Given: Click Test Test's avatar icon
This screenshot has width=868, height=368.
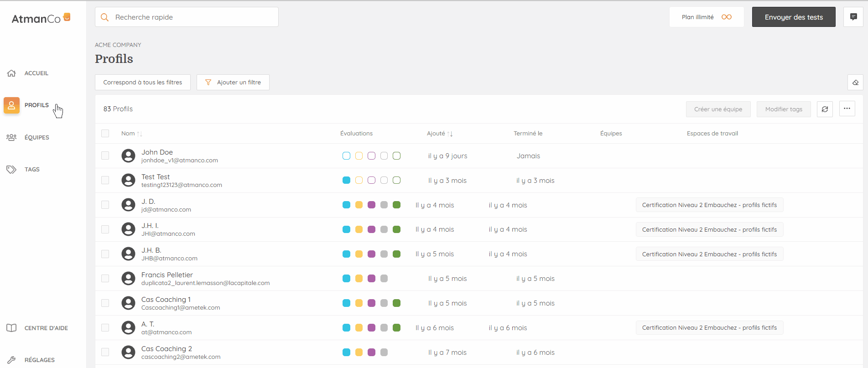Looking at the screenshot, I should 128,180.
